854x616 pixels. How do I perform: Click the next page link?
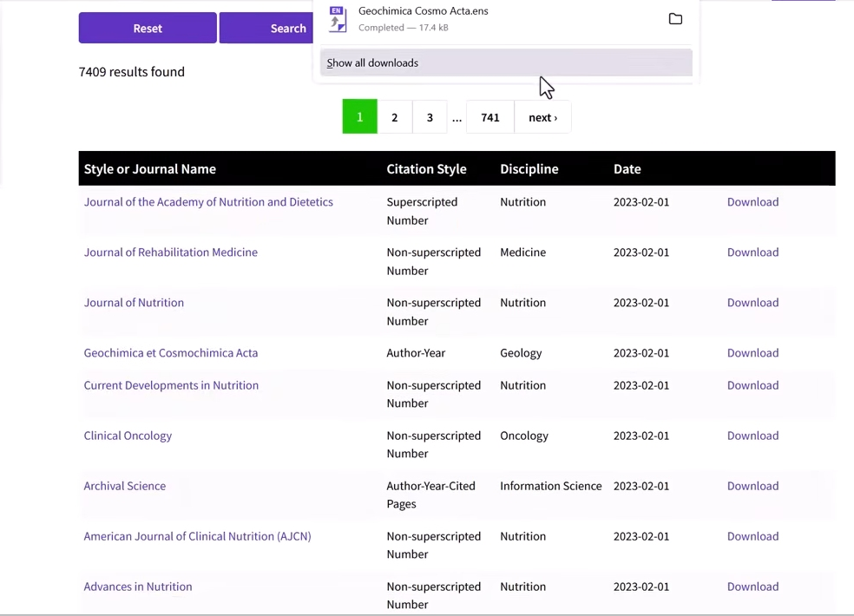[x=542, y=117]
